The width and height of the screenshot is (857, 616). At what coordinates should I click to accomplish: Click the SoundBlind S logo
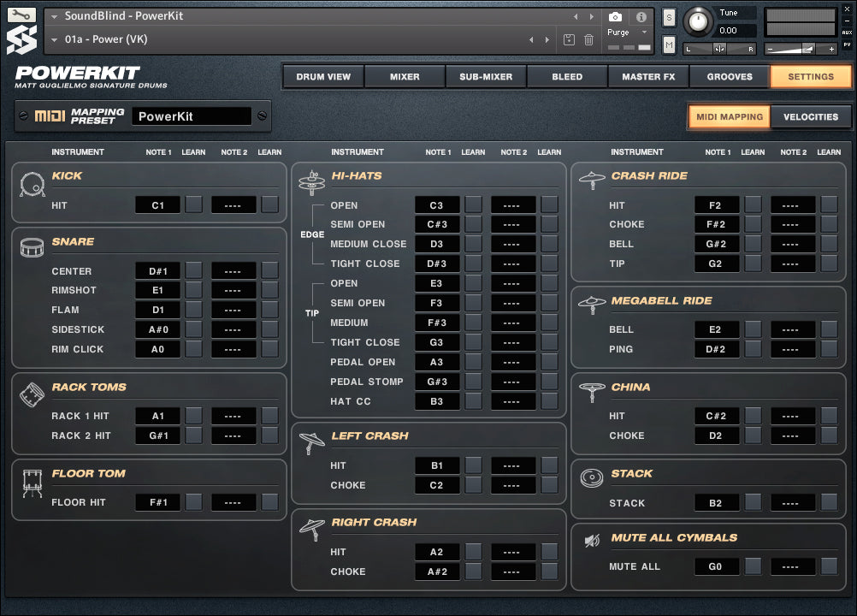21,40
